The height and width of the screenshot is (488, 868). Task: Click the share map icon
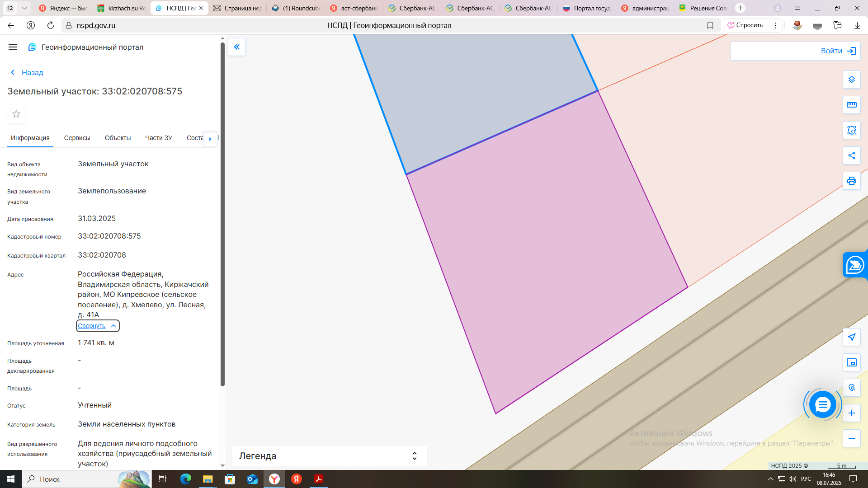(852, 155)
